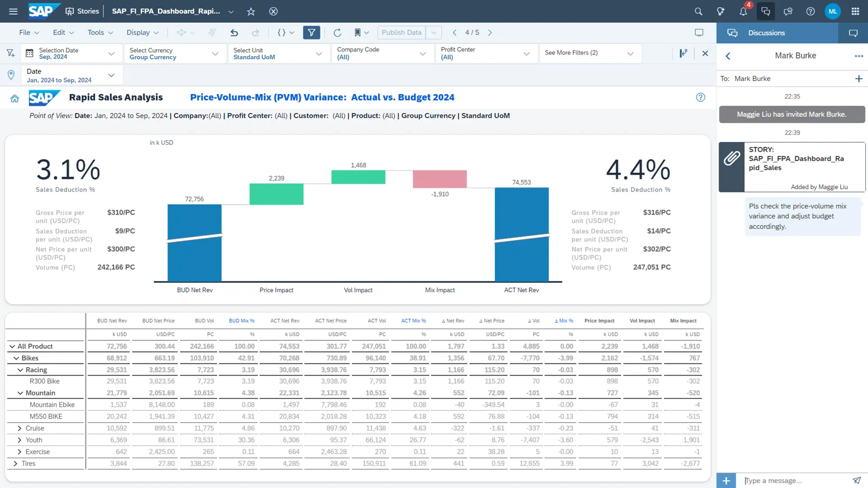868x488 pixels.
Task: Click the home icon next to SAP logo
Action: click(x=14, y=98)
